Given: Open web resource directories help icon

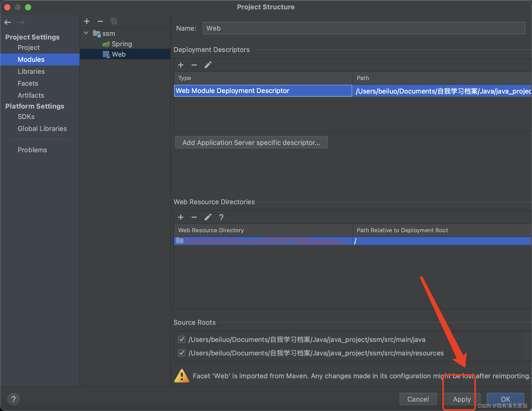Looking at the screenshot, I should tap(221, 217).
